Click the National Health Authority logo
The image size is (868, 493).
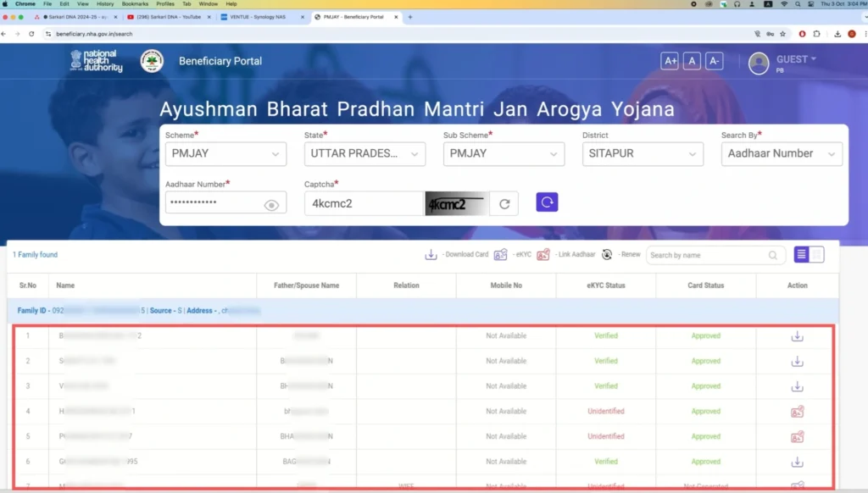coord(96,61)
